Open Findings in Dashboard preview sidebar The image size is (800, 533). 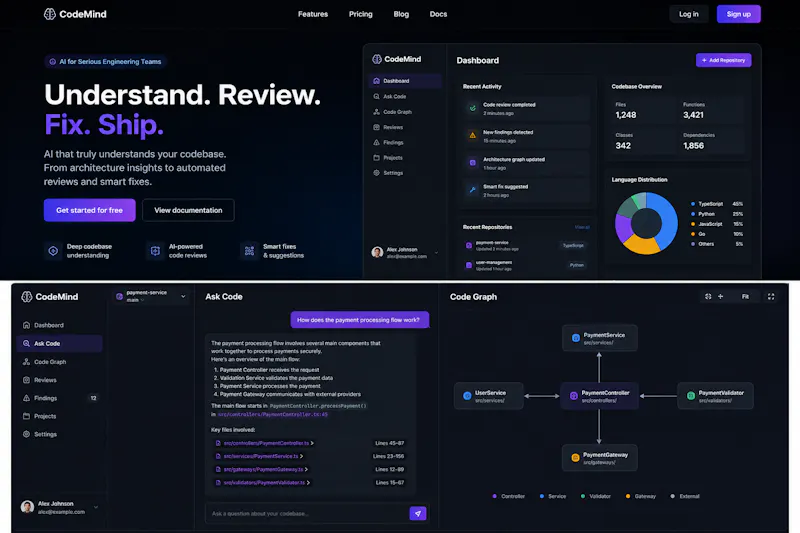[x=404, y=142]
